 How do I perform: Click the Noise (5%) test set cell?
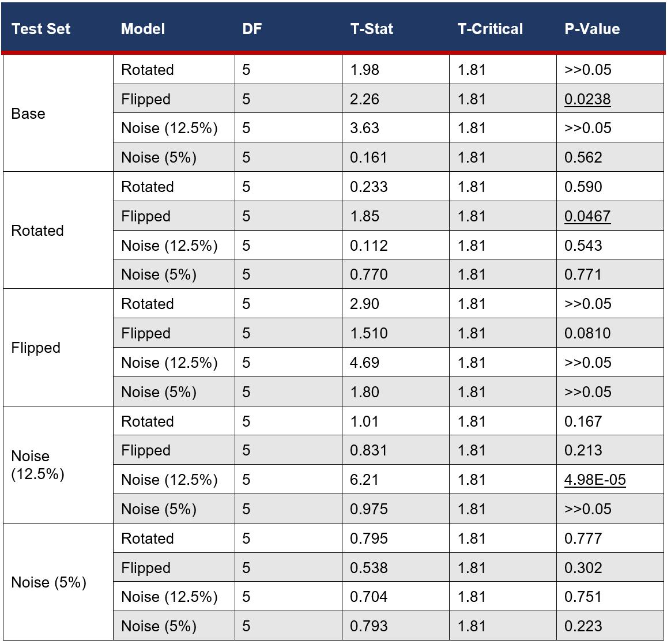pos(58,582)
